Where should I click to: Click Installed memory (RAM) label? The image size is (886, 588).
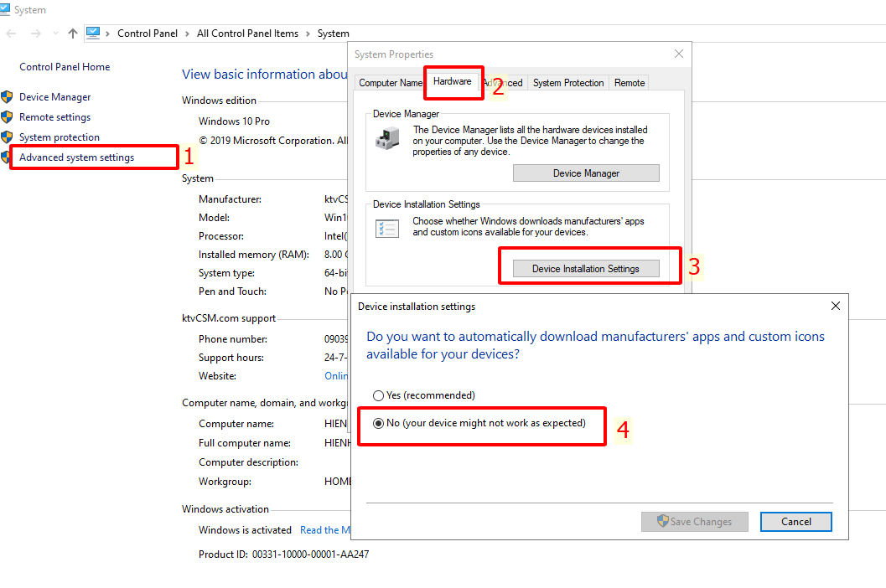pos(254,255)
